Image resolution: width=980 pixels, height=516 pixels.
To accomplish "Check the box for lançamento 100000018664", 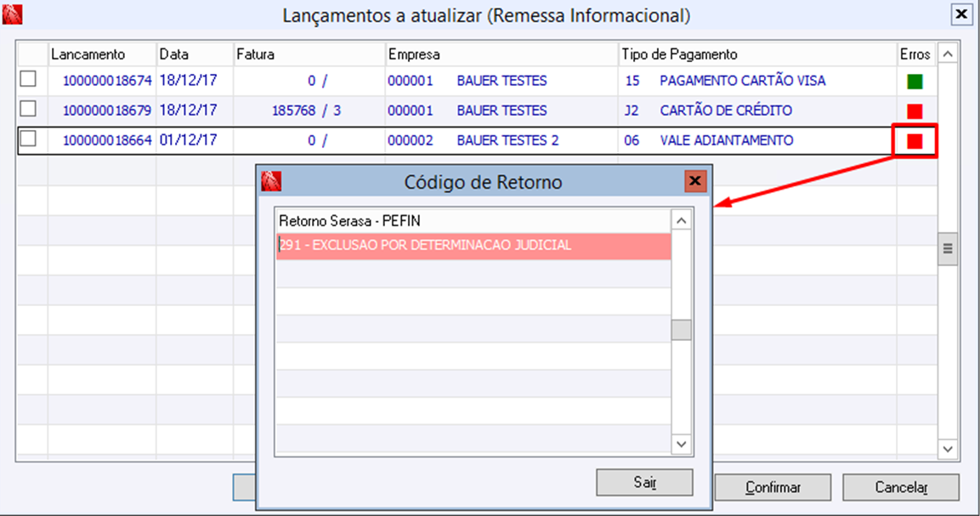I will [x=29, y=139].
